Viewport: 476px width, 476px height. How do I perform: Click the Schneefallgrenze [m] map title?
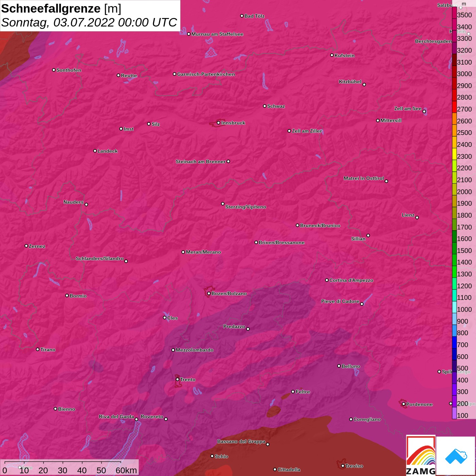(x=61, y=8)
